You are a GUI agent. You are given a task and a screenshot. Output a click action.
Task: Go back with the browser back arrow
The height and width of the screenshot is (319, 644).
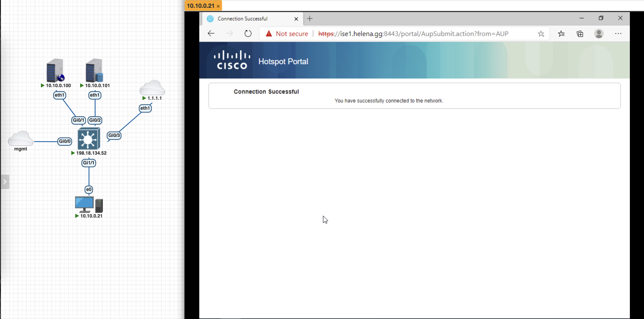pyautogui.click(x=211, y=34)
